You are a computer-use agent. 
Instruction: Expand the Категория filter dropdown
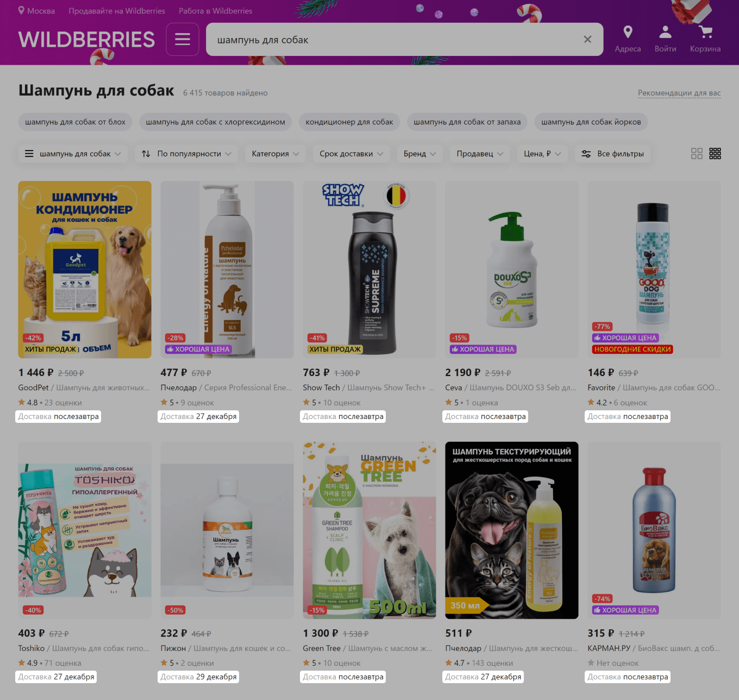click(x=275, y=154)
